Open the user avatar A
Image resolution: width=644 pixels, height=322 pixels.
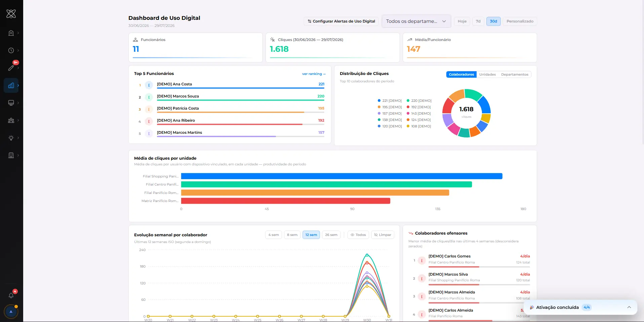(11, 312)
